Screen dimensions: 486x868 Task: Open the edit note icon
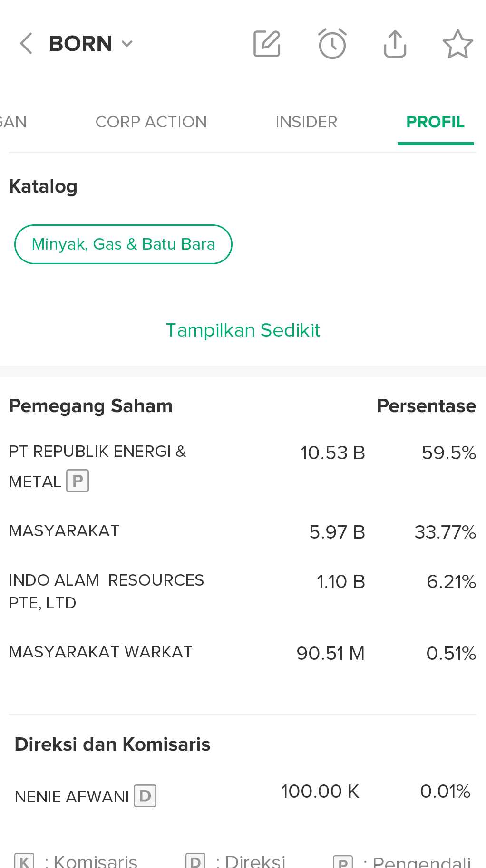tap(267, 44)
